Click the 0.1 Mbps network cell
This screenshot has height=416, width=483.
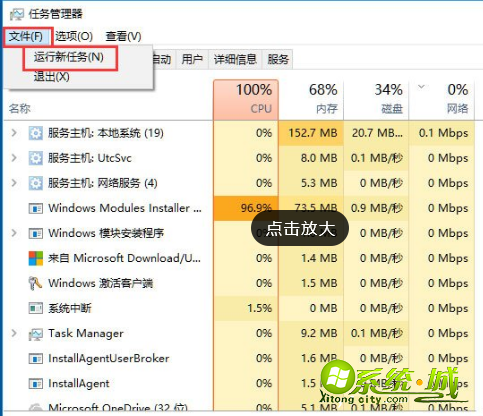(441, 133)
